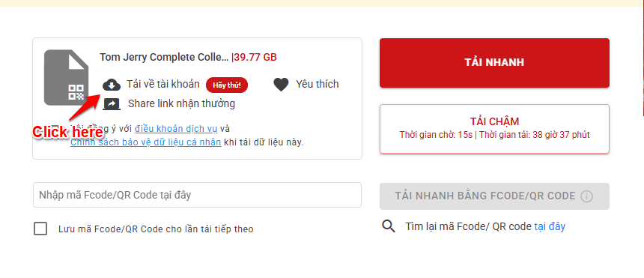This screenshot has width=644, height=278.
Task: Click the magnifier search icon
Action: click(x=389, y=226)
